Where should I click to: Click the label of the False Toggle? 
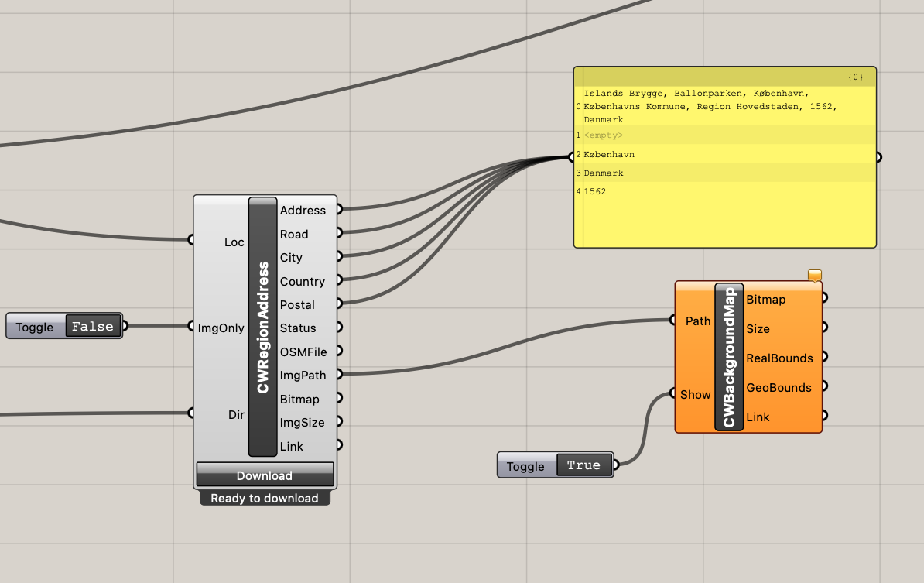click(x=34, y=328)
